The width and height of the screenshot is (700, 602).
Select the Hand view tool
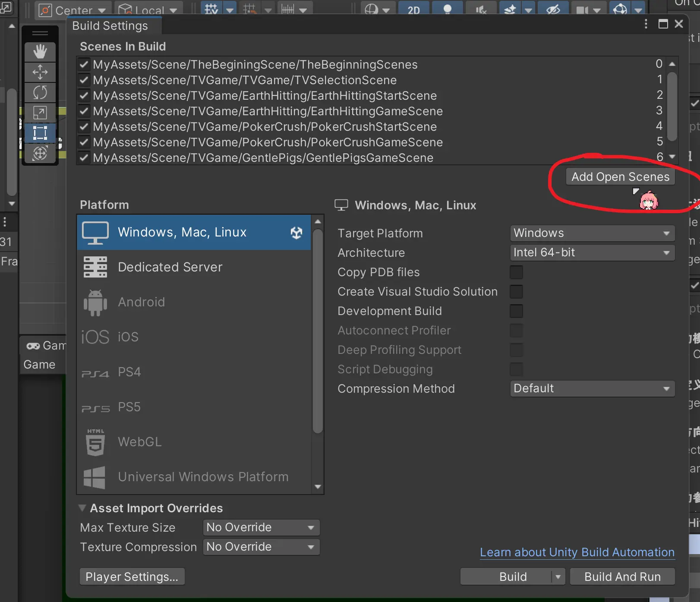point(40,52)
